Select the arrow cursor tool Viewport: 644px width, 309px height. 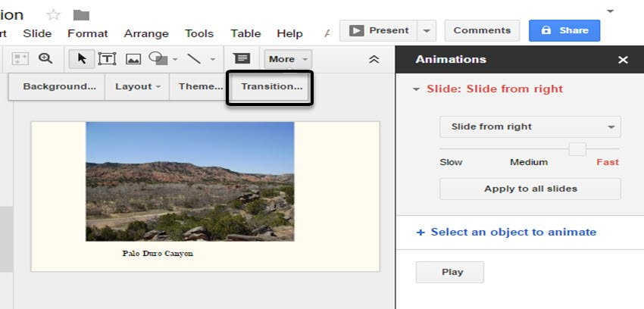pos(82,59)
